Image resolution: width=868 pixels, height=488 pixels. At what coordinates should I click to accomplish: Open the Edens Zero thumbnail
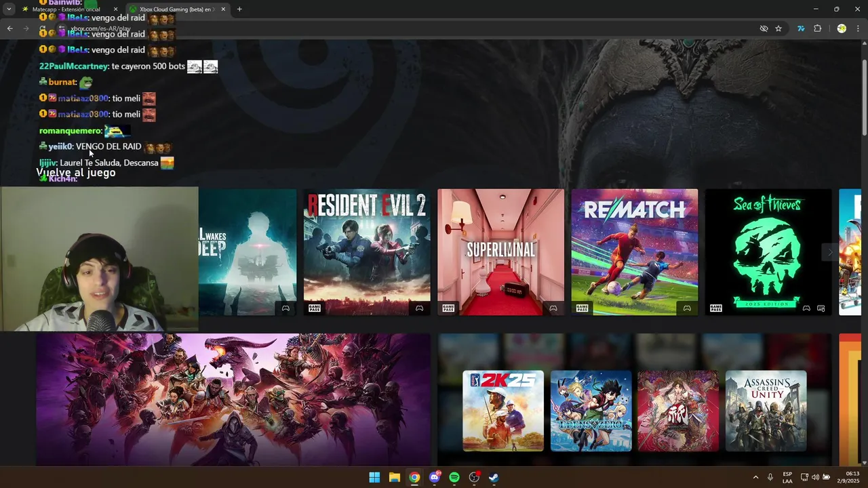tap(591, 411)
